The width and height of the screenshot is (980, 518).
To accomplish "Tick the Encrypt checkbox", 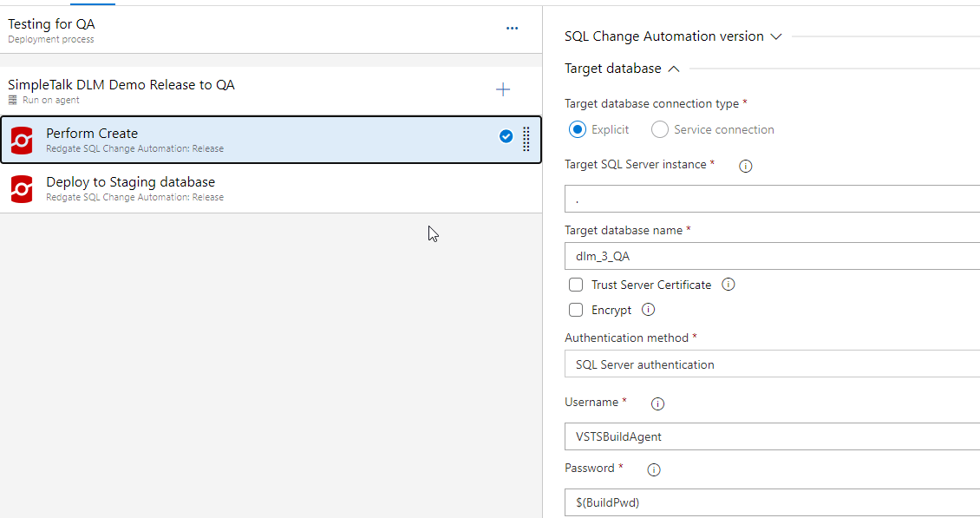I will [x=576, y=310].
